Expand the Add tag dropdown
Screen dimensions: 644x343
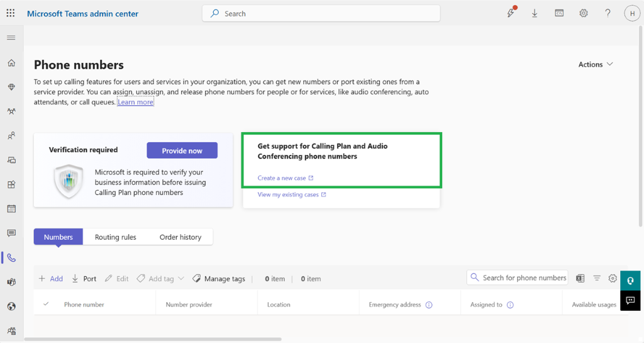[160, 279]
